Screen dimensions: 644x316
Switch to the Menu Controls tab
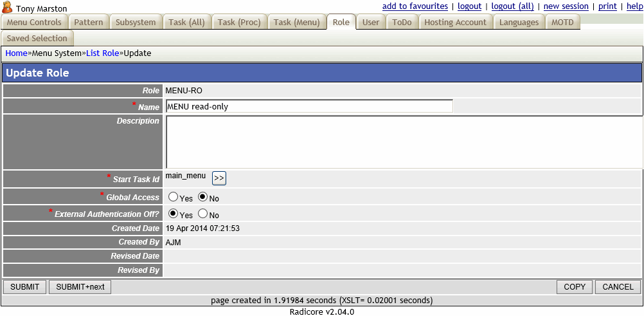tap(34, 23)
